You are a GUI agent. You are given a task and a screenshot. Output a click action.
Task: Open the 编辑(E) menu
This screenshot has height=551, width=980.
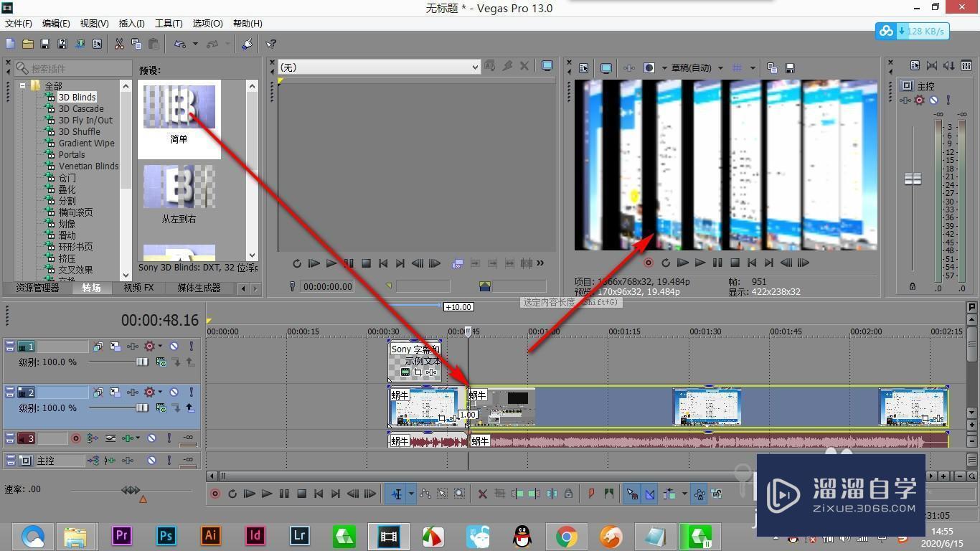(56, 24)
